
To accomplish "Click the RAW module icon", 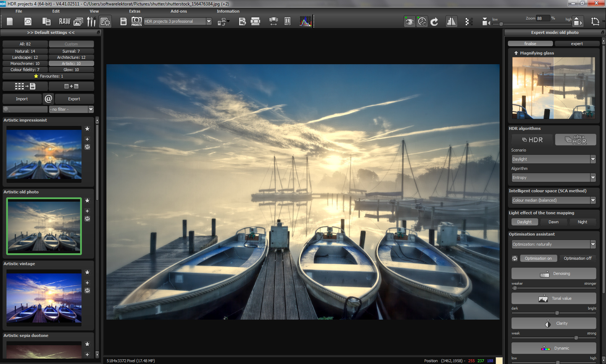I will click(x=65, y=22).
